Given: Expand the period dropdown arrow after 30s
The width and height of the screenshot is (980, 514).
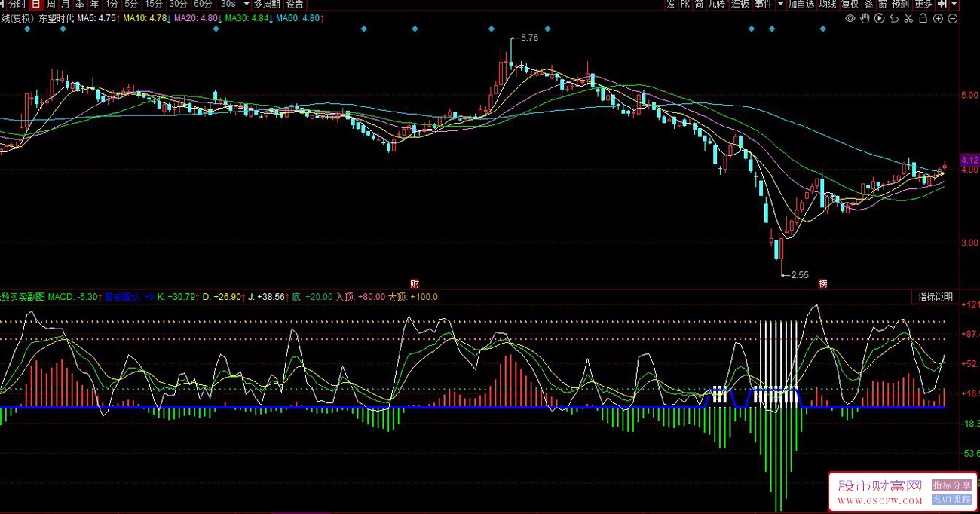Looking at the screenshot, I should coord(247,4).
